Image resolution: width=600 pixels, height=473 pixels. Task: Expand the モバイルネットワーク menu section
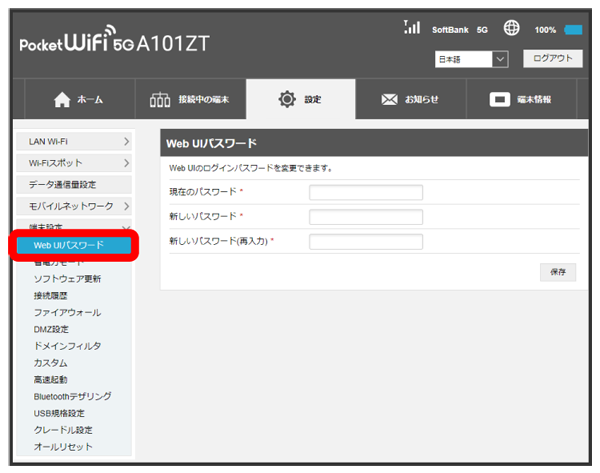(x=77, y=206)
